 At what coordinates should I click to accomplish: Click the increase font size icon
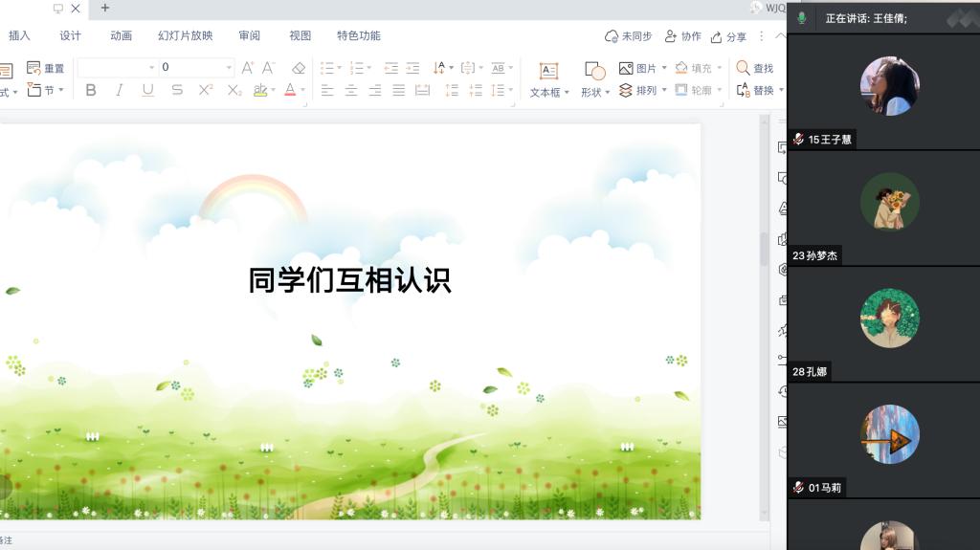(x=247, y=68)
